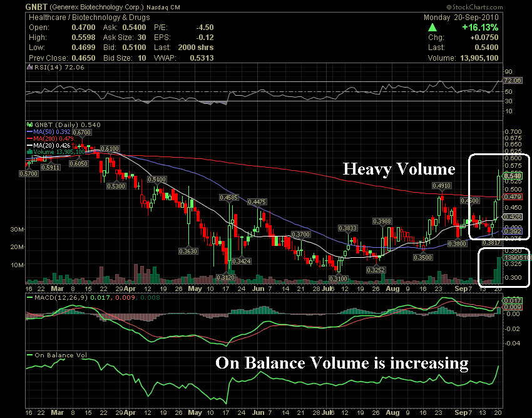532x418 pixels.
Task: Click the 0.540 last price tag on right axis
Action: tap(513, 176)
